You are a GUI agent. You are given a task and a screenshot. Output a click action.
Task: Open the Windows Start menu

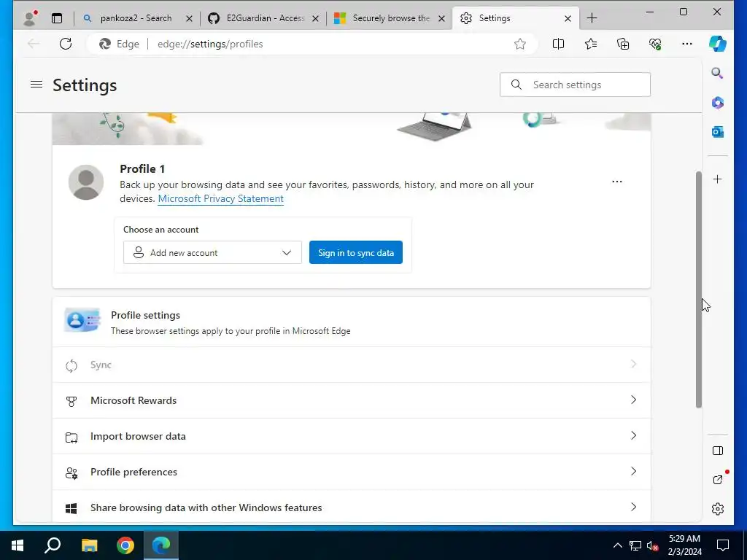coord(18,545)
